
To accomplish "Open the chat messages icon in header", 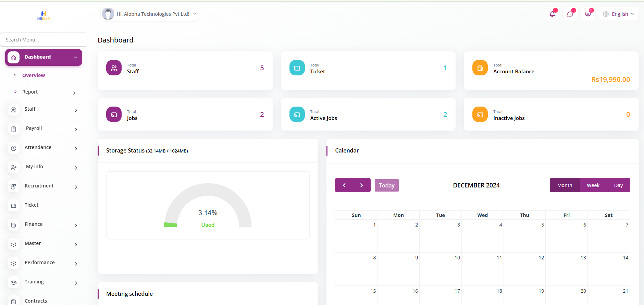I will pyautogui.click(x=570, y=14).
